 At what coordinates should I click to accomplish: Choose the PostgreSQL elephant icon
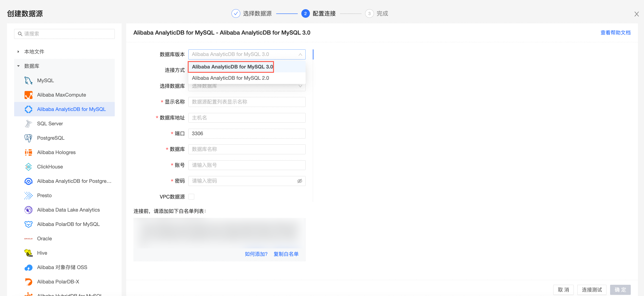[28, 138]
